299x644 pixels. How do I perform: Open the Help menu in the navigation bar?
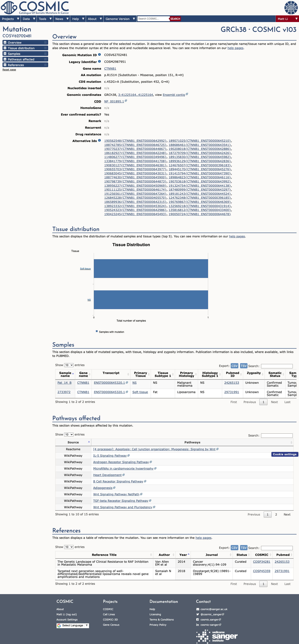tap(78, 19)
